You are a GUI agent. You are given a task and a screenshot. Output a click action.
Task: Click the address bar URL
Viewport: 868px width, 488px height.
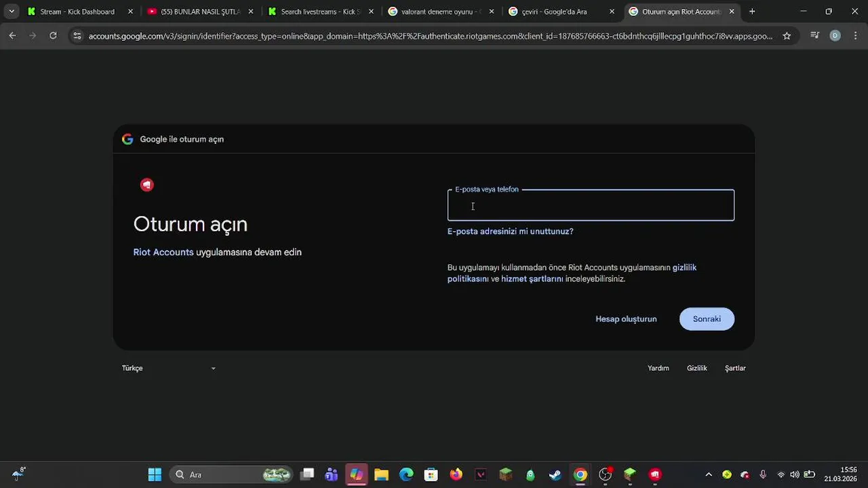coord(431,36)
